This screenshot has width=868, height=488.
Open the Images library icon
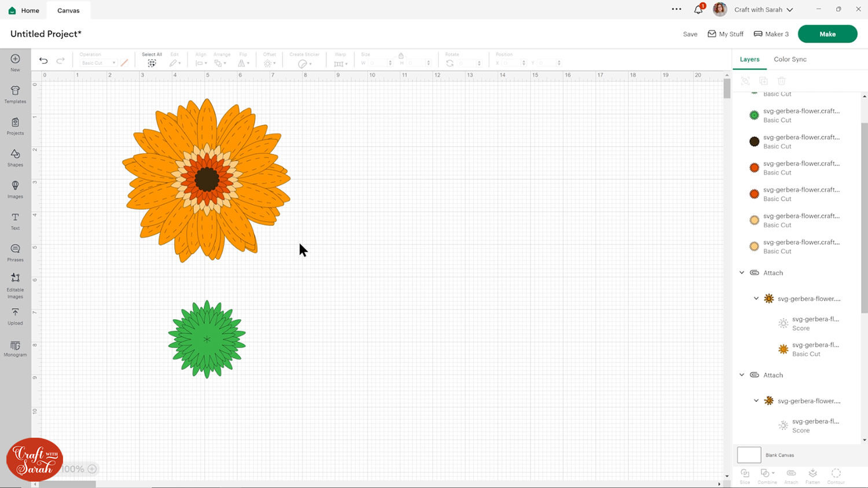coord(15,188)
